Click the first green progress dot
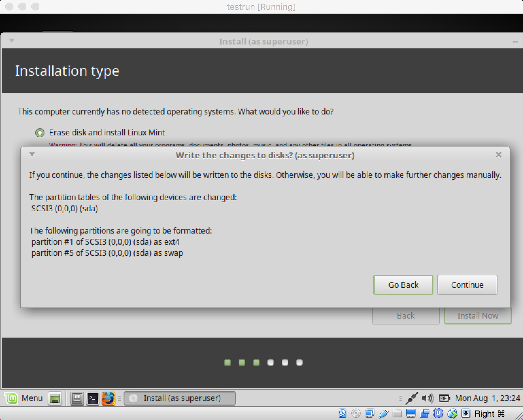523x420 pixels. [228, 362]
